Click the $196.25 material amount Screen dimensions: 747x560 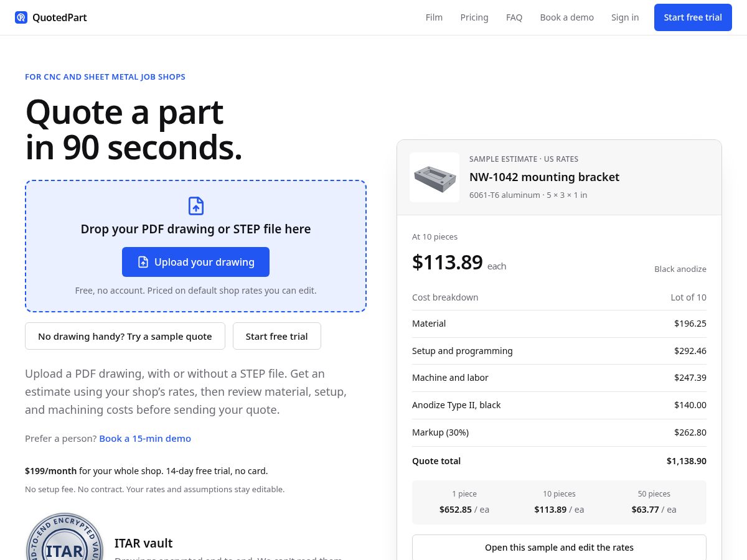point(690,324)
